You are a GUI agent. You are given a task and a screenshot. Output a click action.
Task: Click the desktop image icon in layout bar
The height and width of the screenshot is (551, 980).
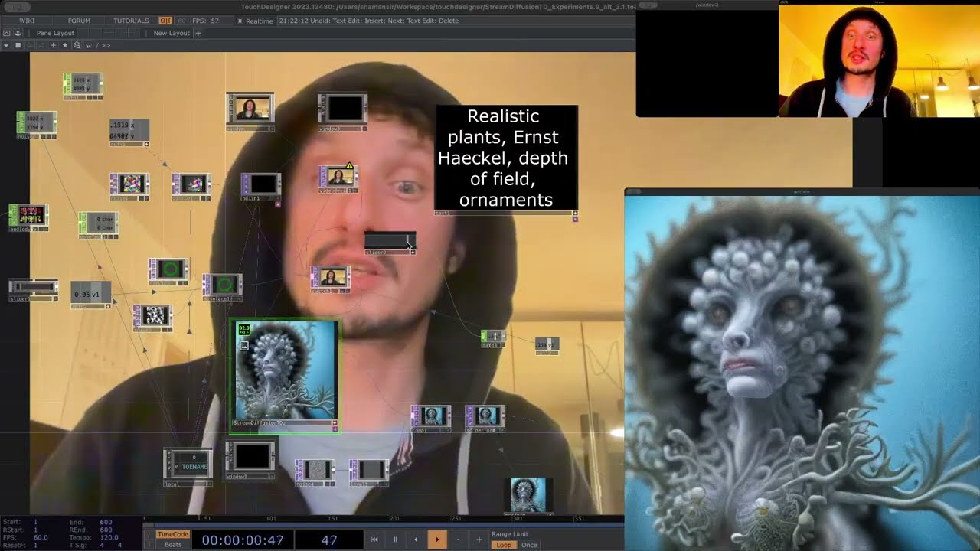pyautogui.click(x=6, y=34)
